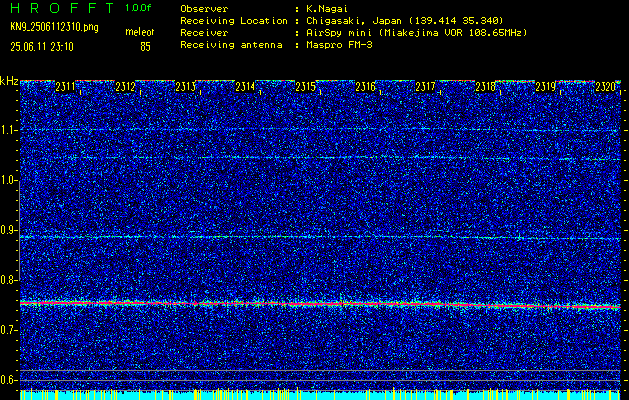Select the Receiving Location label
The image size is (629, 400).
tap(234, 21)
